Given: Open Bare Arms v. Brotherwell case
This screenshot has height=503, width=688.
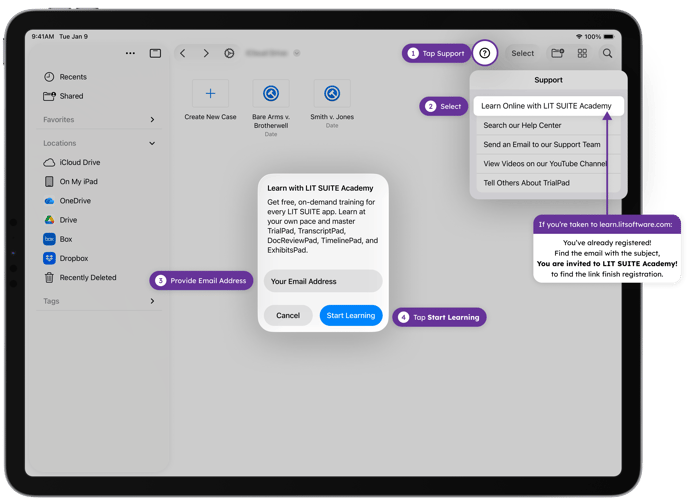Looking at the screenshot, I should [270, 94].
